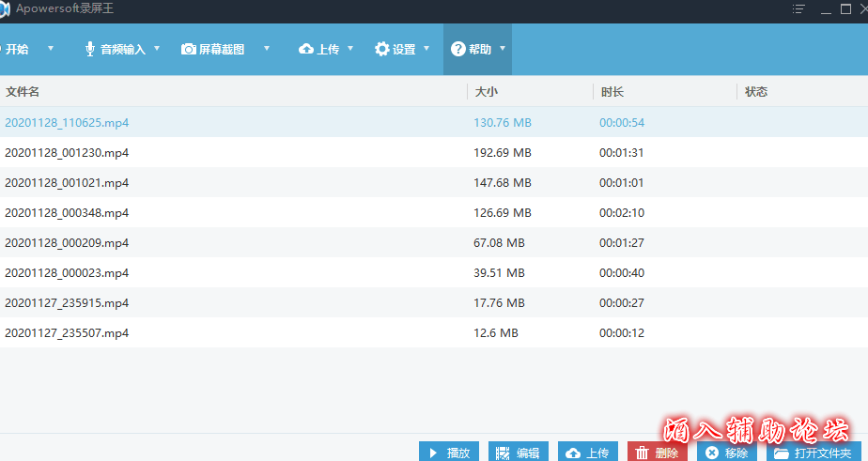Expand the 设置 dropdown arrow
The height and width of the screenshot is (461, 868).
[x=426, y=49]
